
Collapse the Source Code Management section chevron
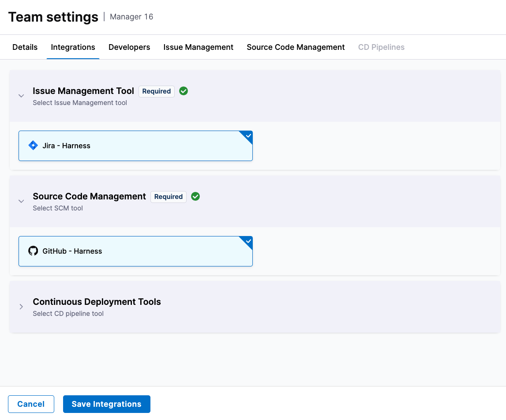(x=21, y=201)
